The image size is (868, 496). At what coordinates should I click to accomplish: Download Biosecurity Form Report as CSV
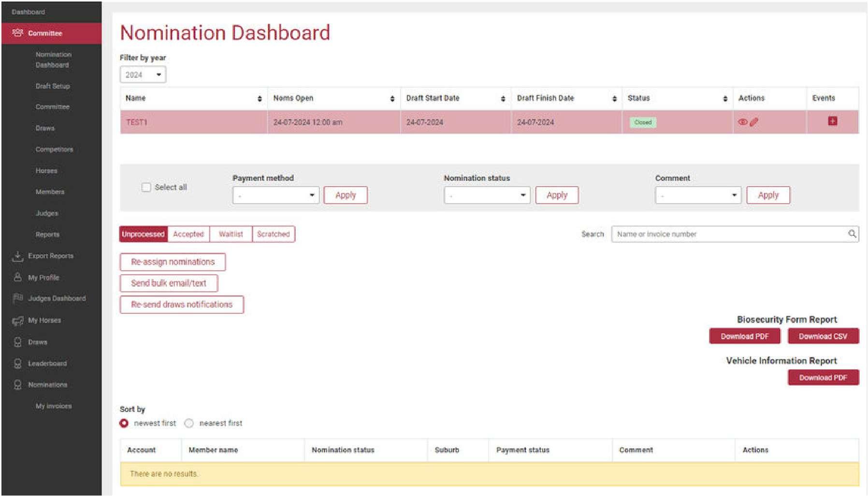823,336
